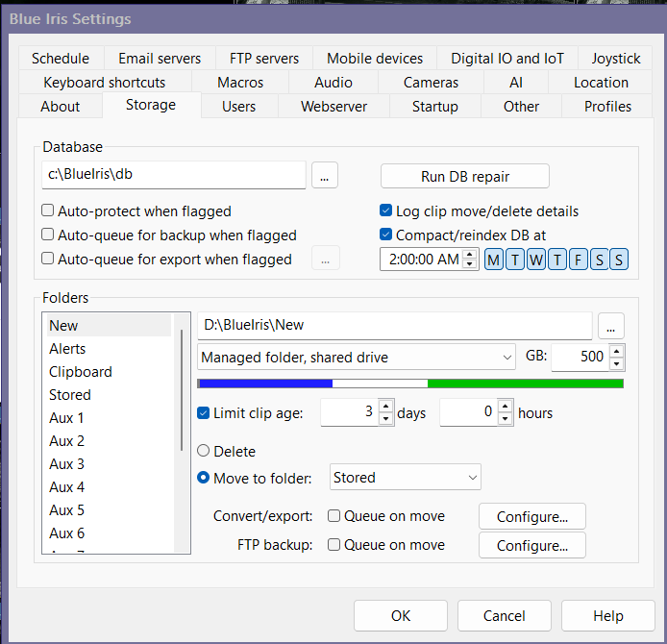The image size is (667, 644).
Task: Open the Managed folder, shared drive dropdown
Action: pos(357,358)
